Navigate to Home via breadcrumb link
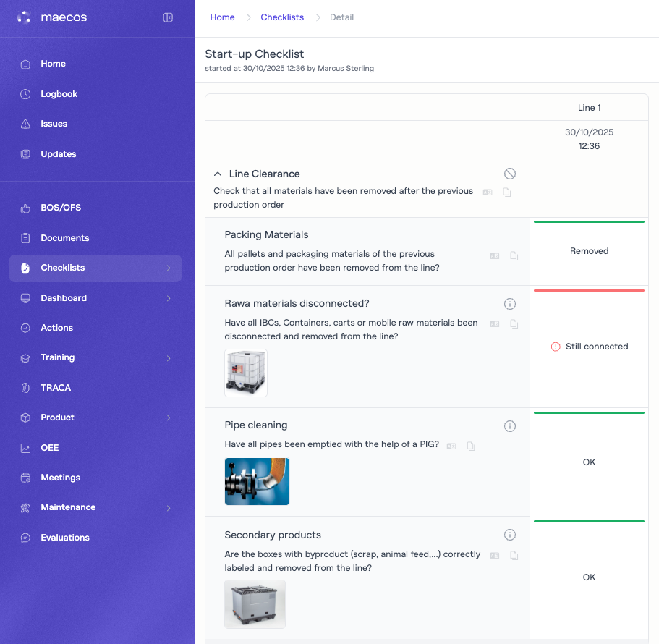 (x=222, y=17)
